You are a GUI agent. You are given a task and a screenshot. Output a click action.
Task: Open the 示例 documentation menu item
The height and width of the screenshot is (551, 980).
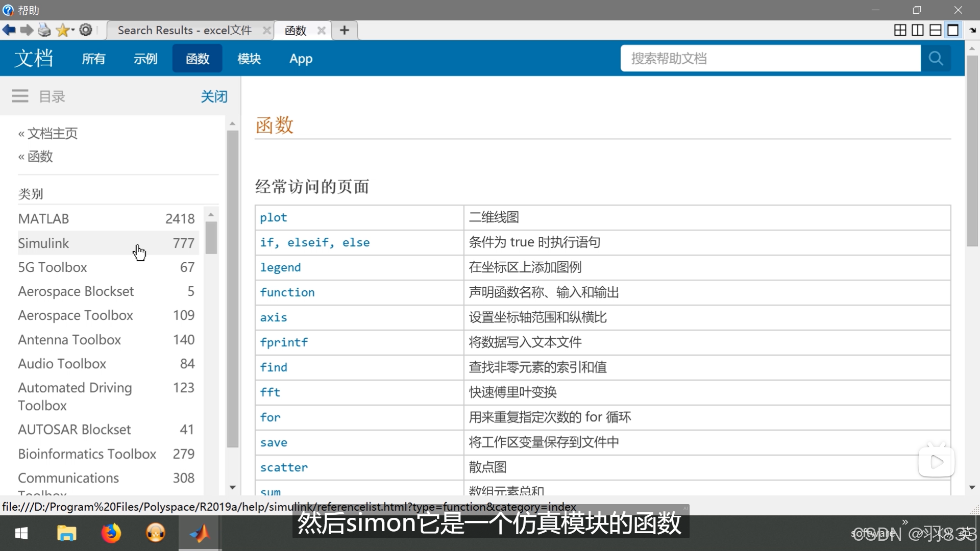coord(145,59)
